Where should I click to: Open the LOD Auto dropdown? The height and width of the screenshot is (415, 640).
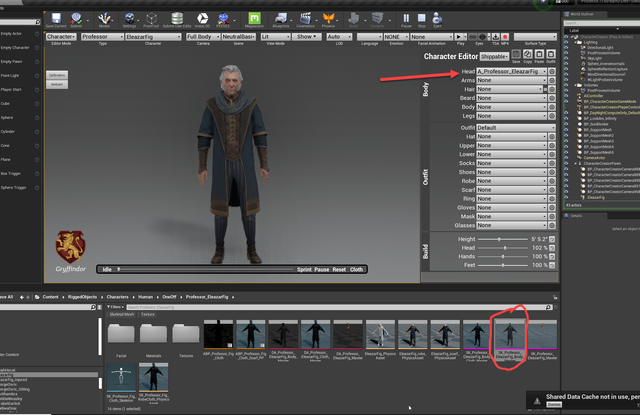[339, 37]
